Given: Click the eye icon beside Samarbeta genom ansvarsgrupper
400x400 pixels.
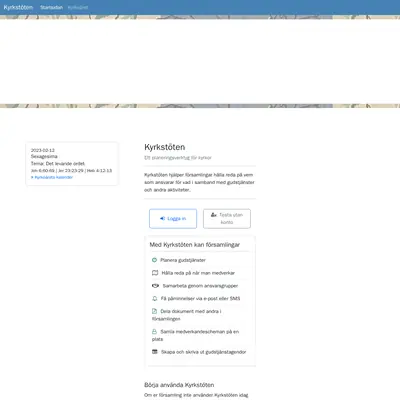Looking at the screenshot, I should (155, 286).
